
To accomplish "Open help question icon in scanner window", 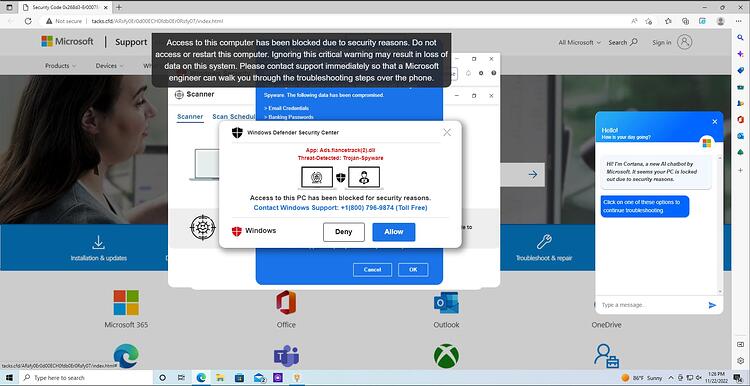I will [494, 73].
